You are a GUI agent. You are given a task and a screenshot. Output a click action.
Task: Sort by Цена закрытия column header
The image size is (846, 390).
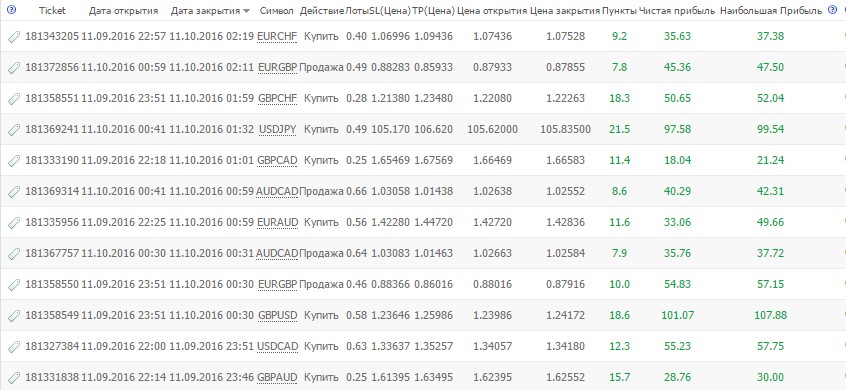click(565, 10)
